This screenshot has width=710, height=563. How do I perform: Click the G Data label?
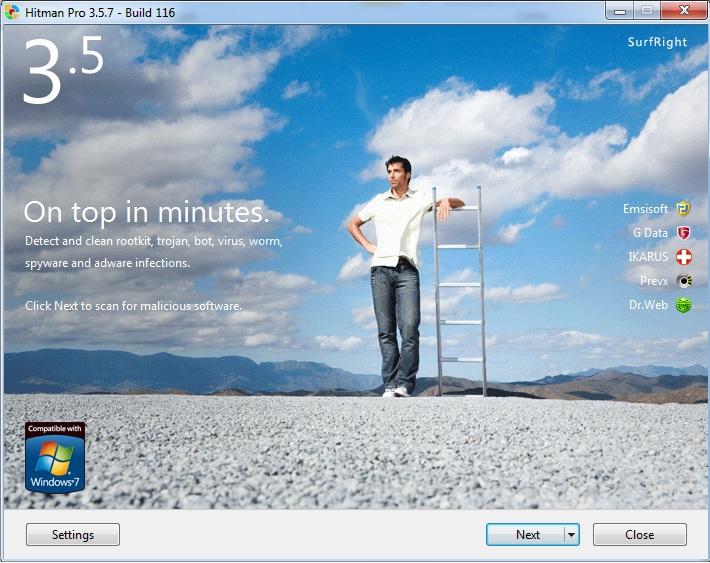tap(650, 233)
